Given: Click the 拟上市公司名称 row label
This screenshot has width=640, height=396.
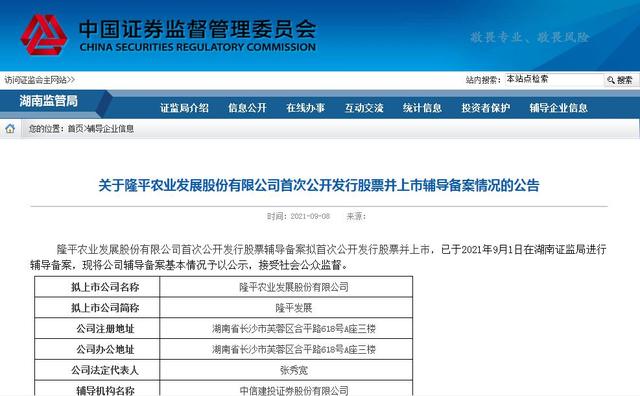Looking at the screenshot, I should click(x=105, y=287).
